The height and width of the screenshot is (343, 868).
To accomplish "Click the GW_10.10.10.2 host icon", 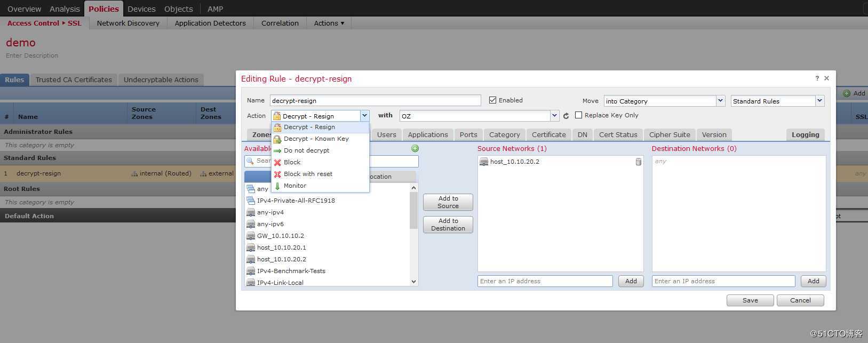I will (x=251, y=236).
